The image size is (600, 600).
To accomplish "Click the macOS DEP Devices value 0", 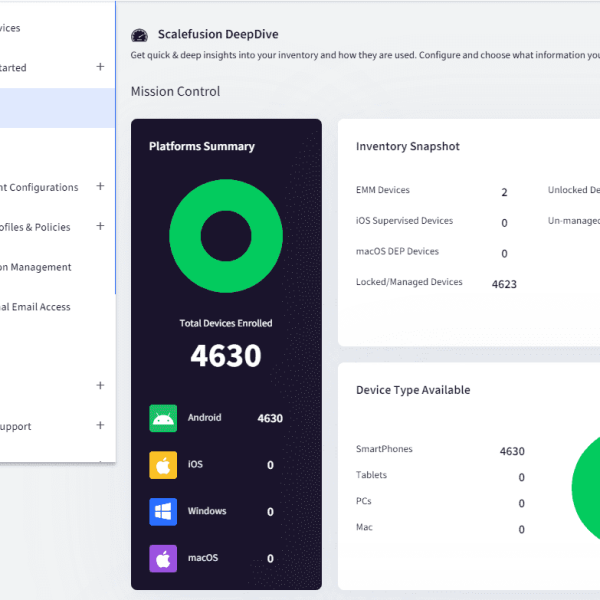I will pos(504,254).
